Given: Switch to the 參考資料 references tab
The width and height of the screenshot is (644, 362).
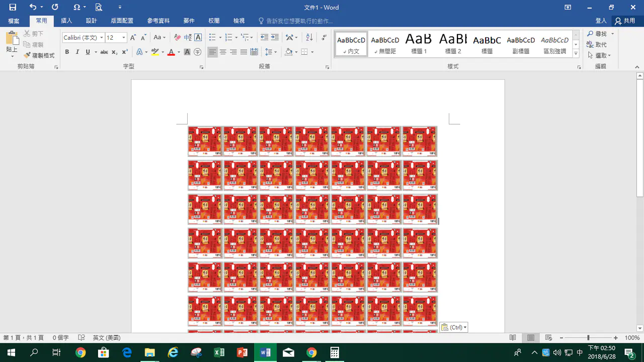Looking at the screenshot, I should (x=158, y=21).
